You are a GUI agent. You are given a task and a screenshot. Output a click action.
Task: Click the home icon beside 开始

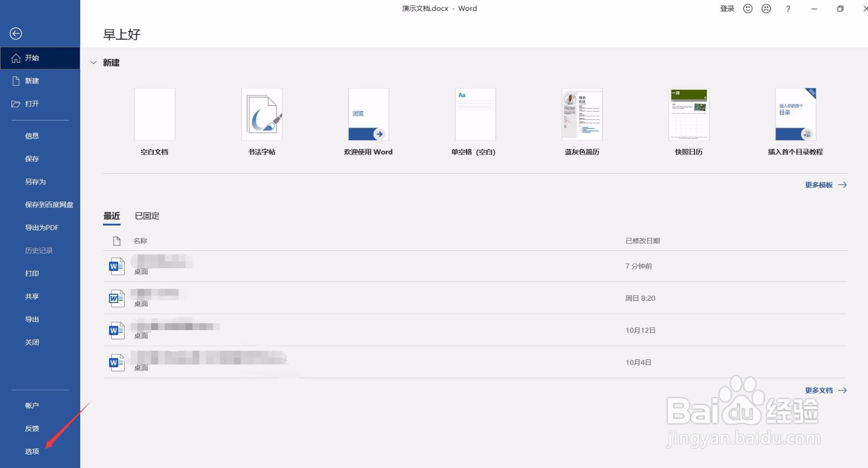point(16,58)
